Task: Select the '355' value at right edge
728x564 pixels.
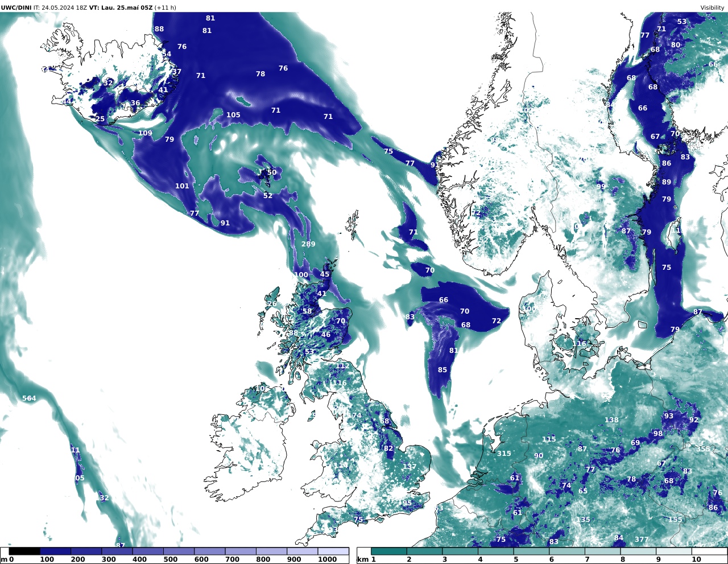Action: pos(703,448)
